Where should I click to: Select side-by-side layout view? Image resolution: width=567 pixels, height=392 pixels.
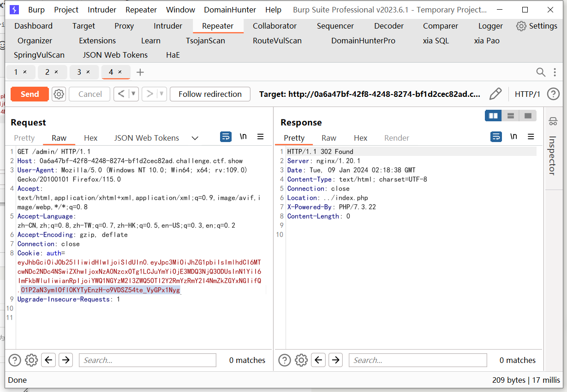493,116
